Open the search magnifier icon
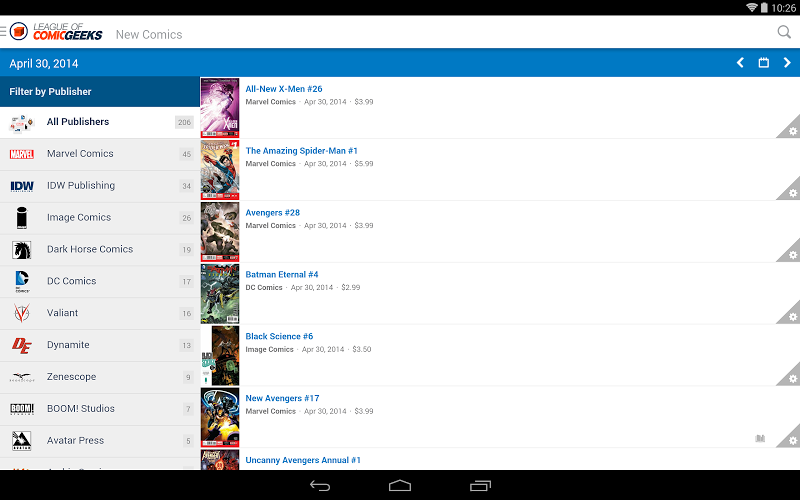The width and height of the screenshot is (800, 500). pos(784,32)
